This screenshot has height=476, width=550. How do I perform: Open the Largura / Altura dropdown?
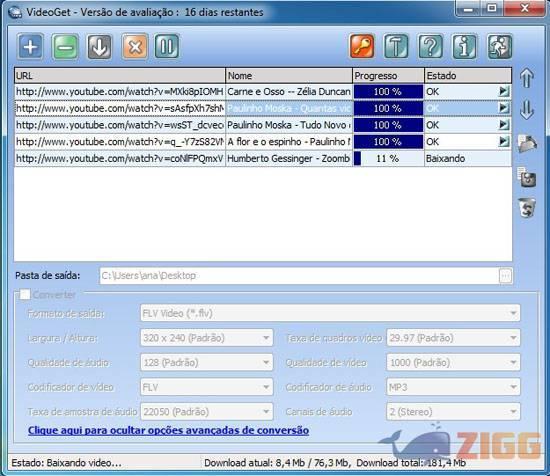pos(207,338)
